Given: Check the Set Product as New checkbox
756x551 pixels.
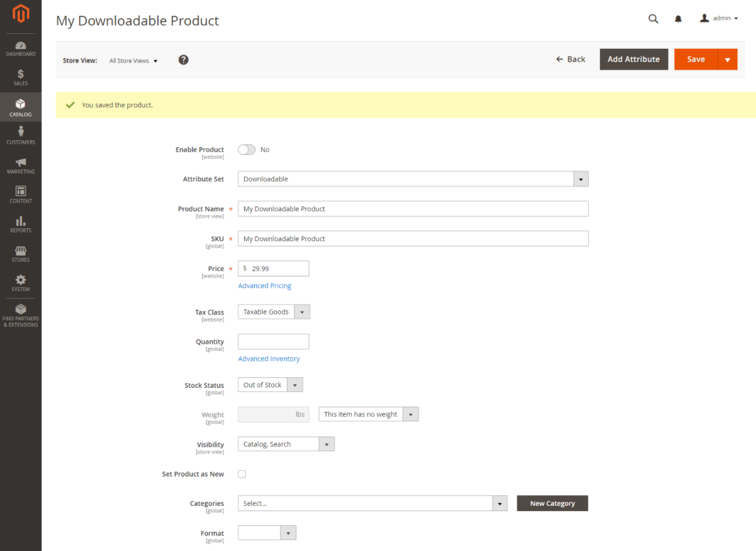Looking at the screenshot, I should click(x=242, y=474).
